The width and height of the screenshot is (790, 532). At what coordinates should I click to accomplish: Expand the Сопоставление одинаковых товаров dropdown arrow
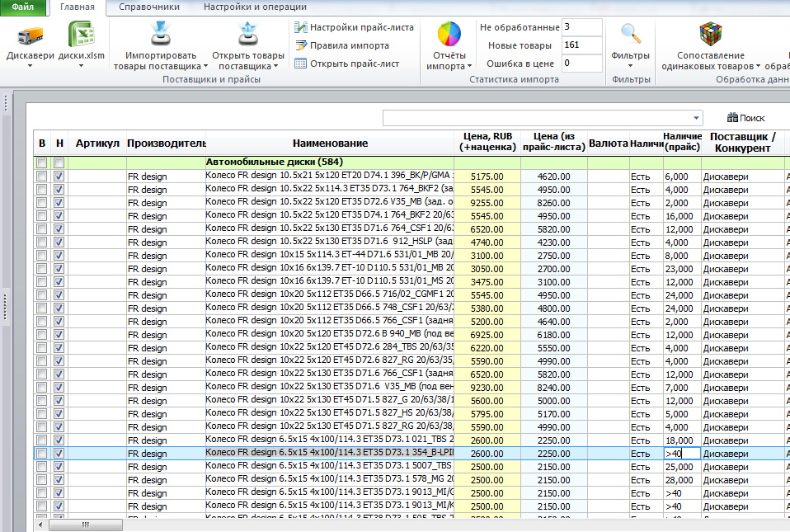pos(758,66)
